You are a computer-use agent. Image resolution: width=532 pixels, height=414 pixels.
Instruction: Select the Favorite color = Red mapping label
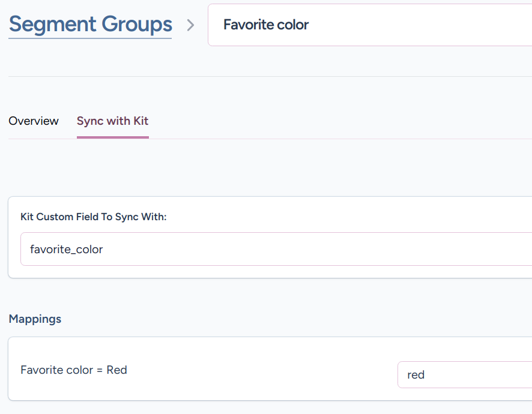coord(73,370)
